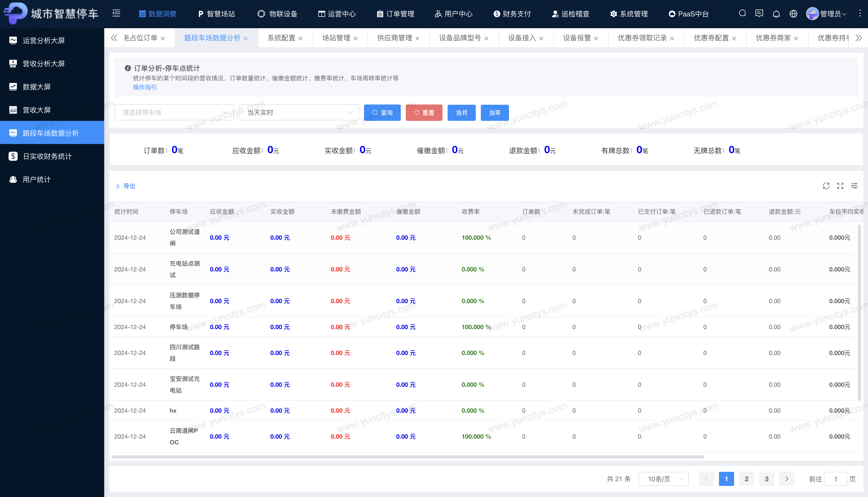Click the city smart parking logo

tap(51, 13)
